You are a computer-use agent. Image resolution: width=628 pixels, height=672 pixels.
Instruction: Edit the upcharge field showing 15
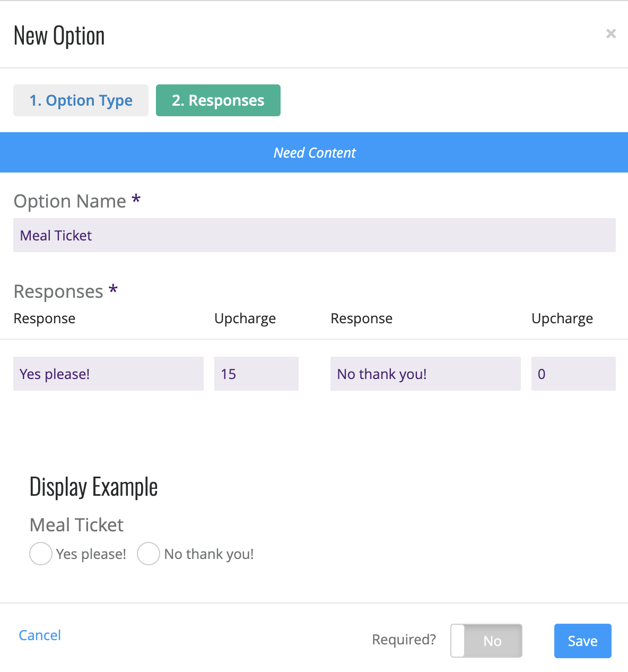[x=256, y=374]
